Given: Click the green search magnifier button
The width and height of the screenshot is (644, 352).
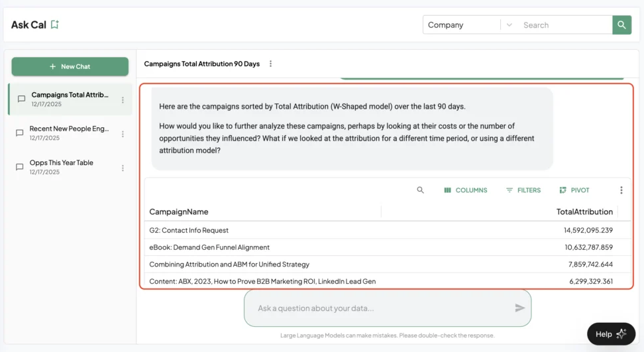Looking at the screenshot, I should 621,25.
